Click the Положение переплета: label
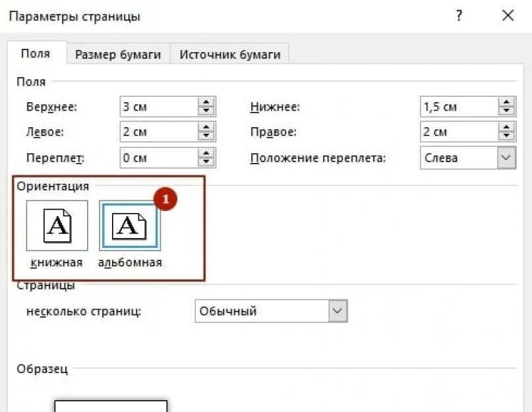 coord(318,158)
